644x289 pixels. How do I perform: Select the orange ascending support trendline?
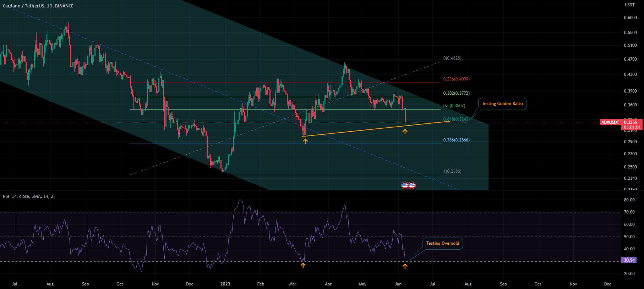coord(376,129)
